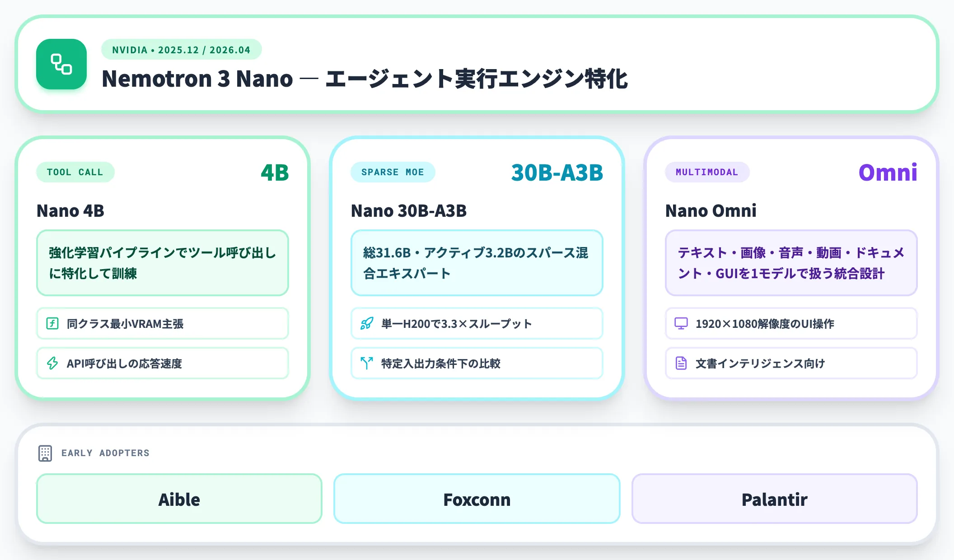Open the Nano Omni heading

coord(711,211)
